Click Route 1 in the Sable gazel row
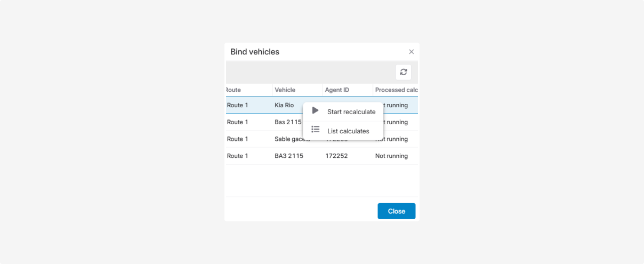The image size is (644, 264). click(x=238, y=139)
